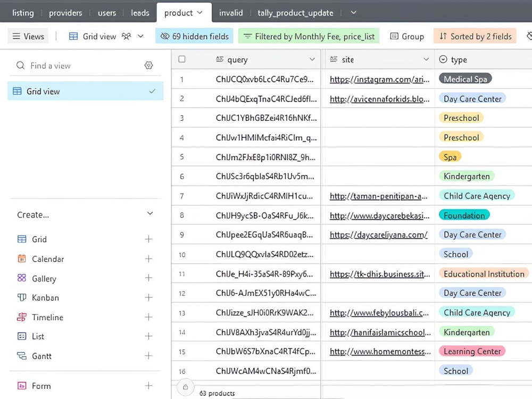Click the Form view type icon
Viewport: 532px width, 399px height.
tap(22, 386)
